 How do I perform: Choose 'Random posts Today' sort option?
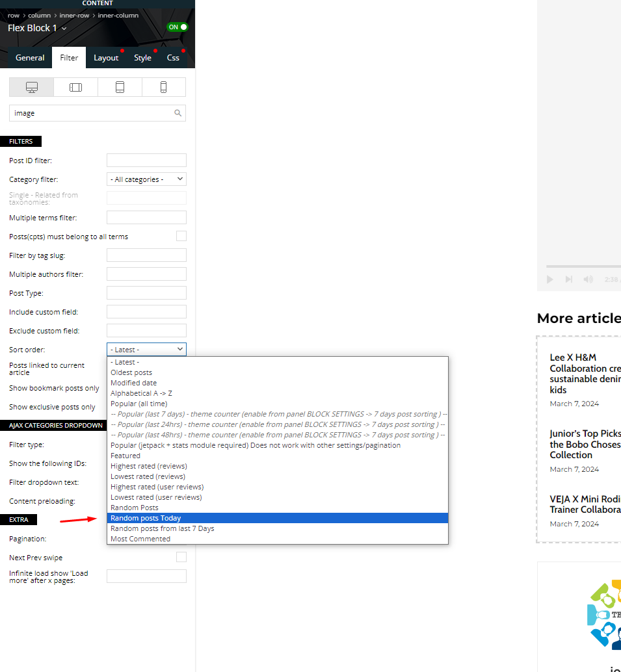point(278,518)
